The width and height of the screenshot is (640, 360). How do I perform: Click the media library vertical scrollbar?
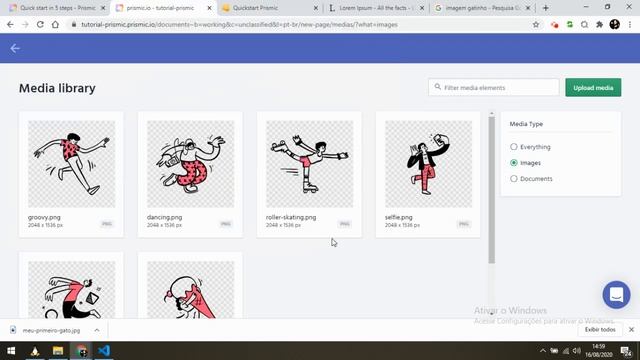click(x=491, y=190)
